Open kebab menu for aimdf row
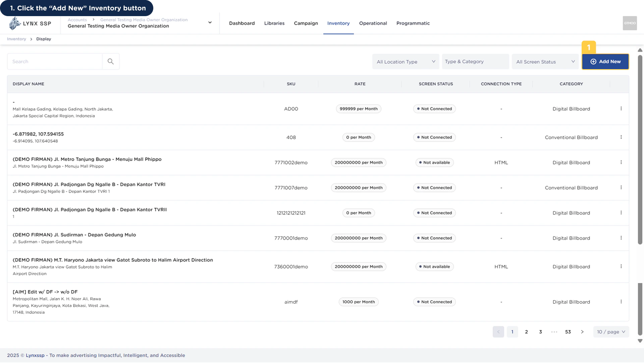Viewport: 644px width, 363px height. pyautogui.click(x=621, y=302)
